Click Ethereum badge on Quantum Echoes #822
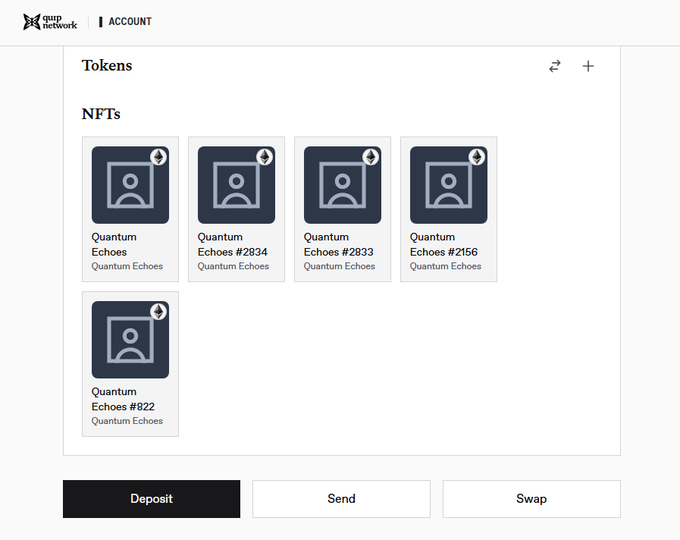This screenshot has width=680, height=540. 159,311
